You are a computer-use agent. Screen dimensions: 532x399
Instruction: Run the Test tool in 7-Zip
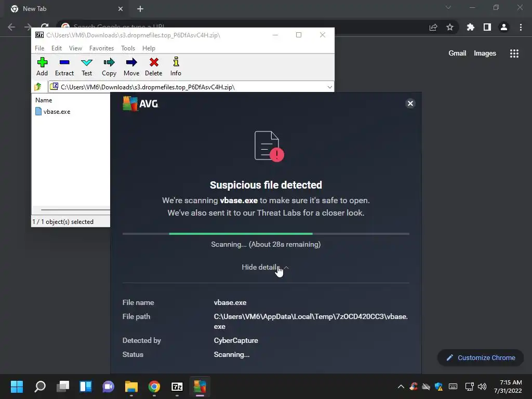(87, 66)
